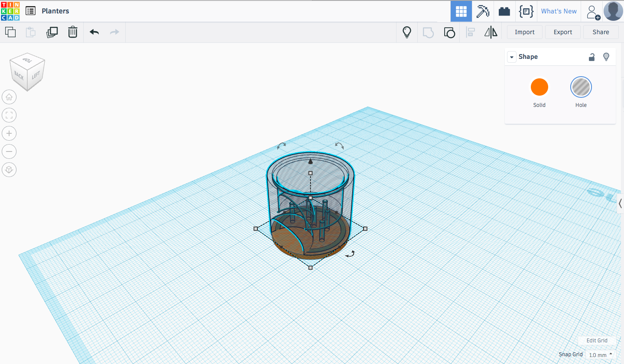The image size is (624, 364).
Task: Open the Align tool
Action: point(470,32)
